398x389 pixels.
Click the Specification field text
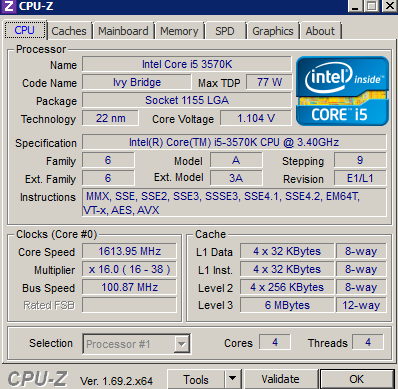click(234, 142)
